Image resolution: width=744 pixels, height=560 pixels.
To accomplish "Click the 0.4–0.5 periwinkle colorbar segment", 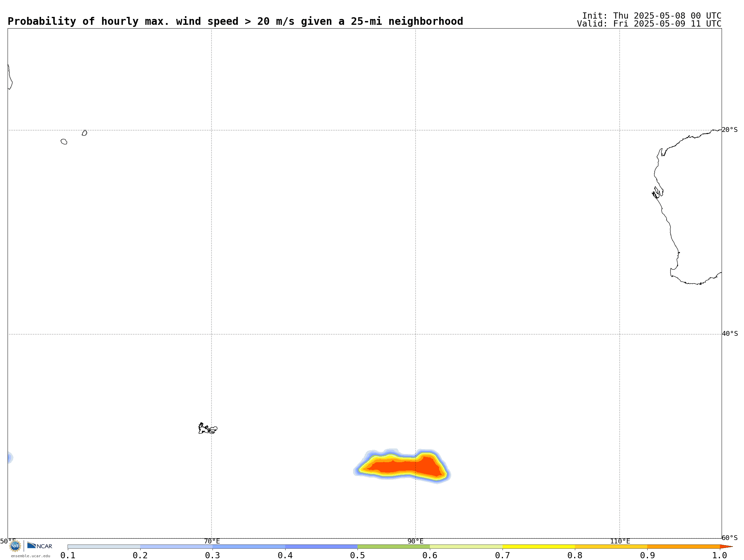I will [x=321, y=547].
